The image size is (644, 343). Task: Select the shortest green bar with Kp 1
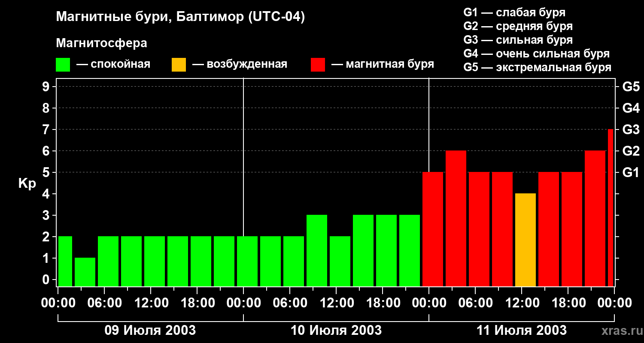85,272
